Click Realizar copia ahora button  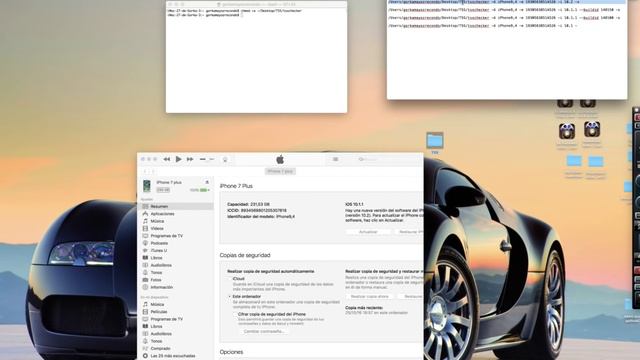pyautogui.click(x=369, y=297)
